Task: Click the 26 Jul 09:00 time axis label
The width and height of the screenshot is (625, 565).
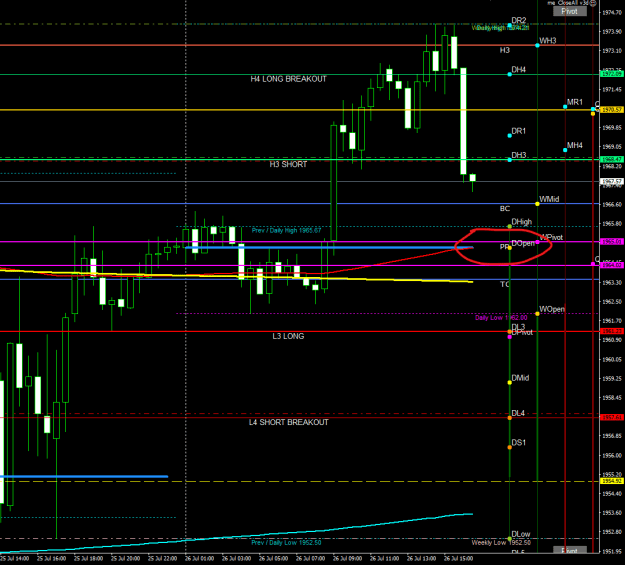Action: tap(347, 559)
